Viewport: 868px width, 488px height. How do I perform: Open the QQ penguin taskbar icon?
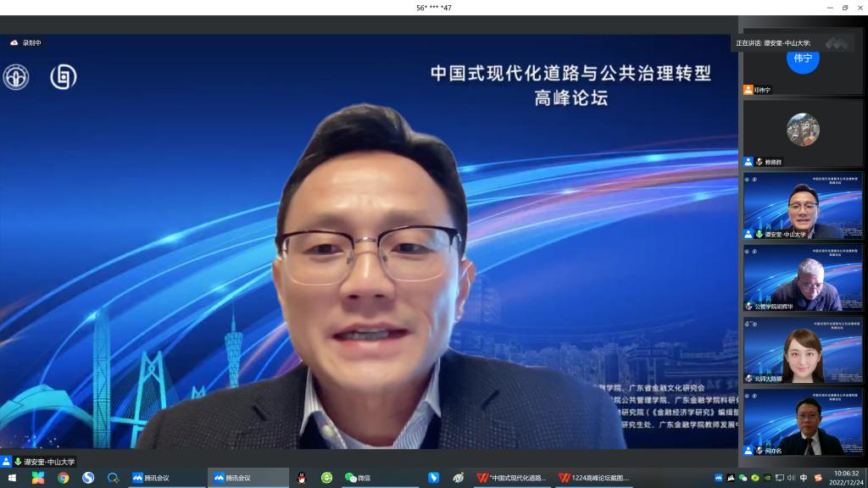tap(301, 478)
